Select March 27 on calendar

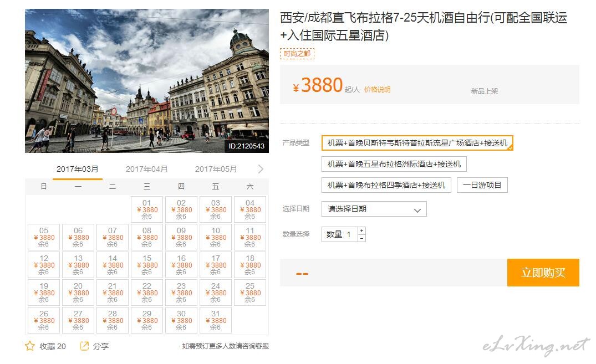coord(78,320)
